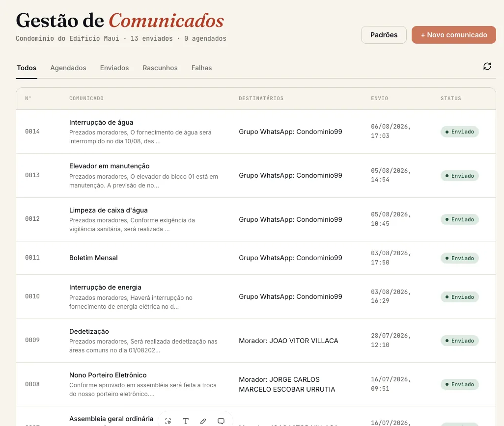Click the send date 05/08/2026, 14:54
Image resolution: width=504 pixels, height=426 pixels.
[x=391, y=175]
